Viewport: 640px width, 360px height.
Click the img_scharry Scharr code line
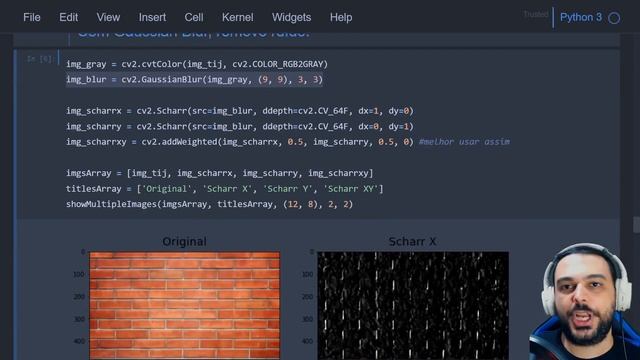click(240, 127)
